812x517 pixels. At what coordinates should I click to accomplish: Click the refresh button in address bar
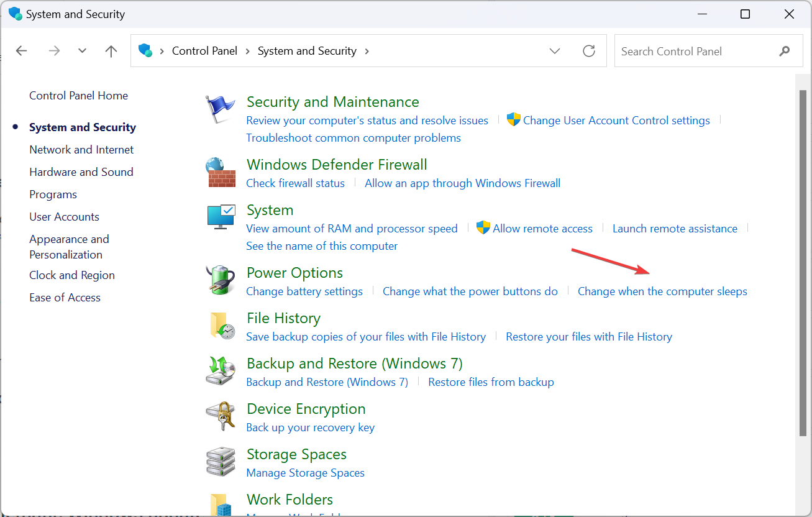coord(589,51)
